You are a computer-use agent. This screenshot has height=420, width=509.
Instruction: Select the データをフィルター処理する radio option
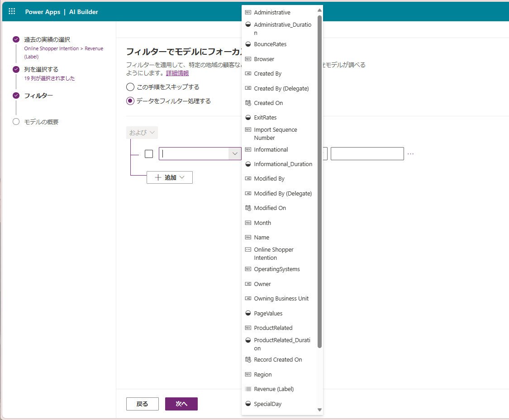[x=130, y=101]
